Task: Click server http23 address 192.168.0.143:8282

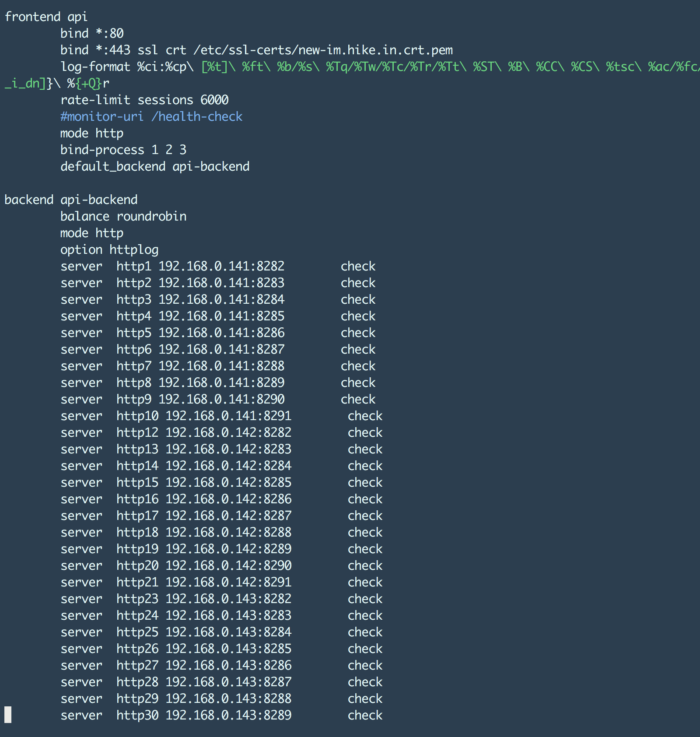Action: point(228,599)
